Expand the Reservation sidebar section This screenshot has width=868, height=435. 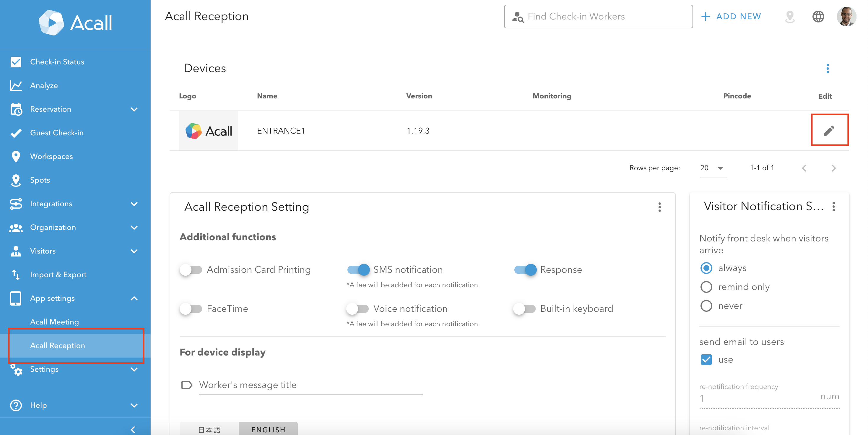[134, 109]
